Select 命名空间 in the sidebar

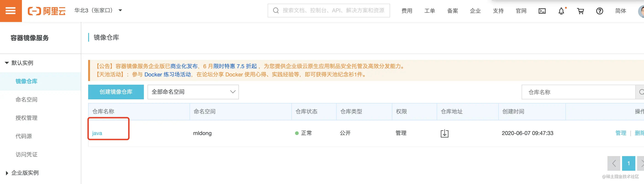(26, 100)
